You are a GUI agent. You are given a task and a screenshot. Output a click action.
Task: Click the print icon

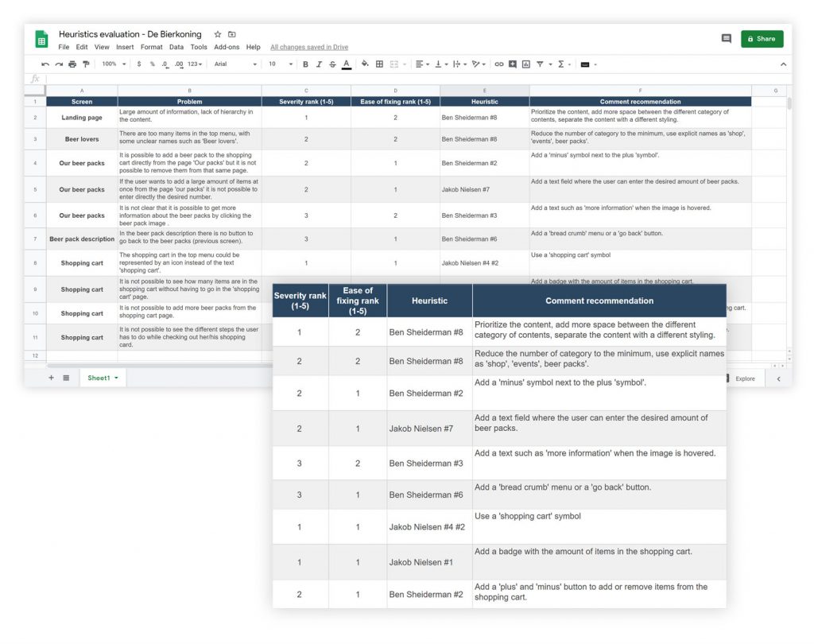72,64
